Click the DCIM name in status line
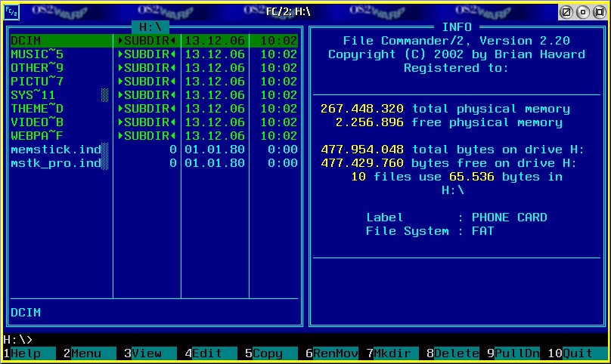 (26, 313)
